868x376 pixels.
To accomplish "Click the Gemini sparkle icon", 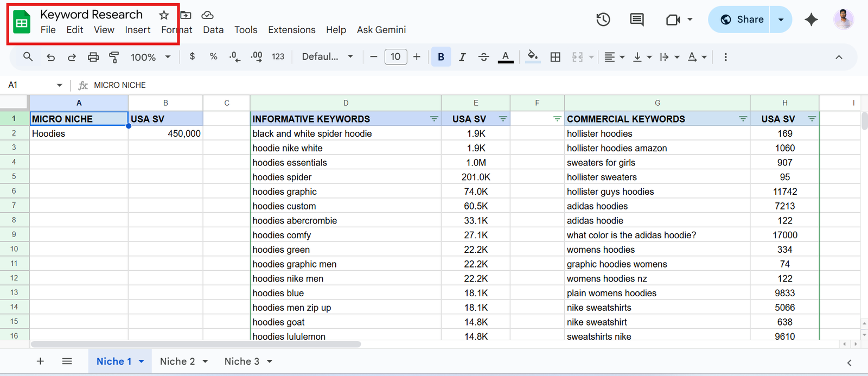I will [x=811, y=20].
